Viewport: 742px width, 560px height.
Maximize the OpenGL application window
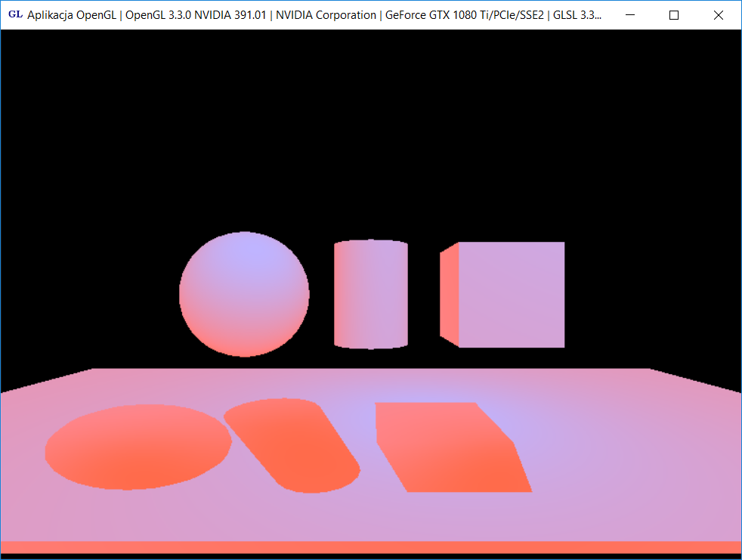click(674, 15)
